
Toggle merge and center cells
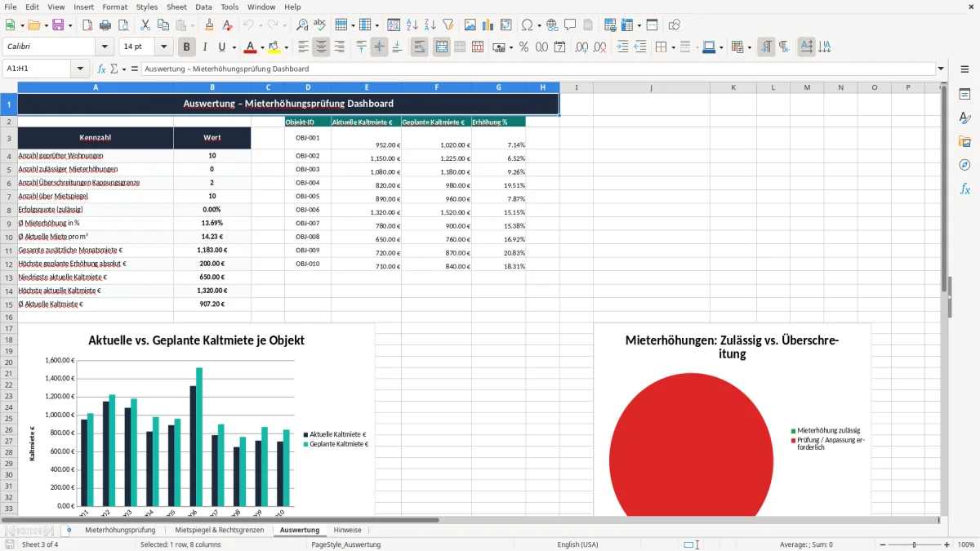pyautogui.click(x=442, y=47)
